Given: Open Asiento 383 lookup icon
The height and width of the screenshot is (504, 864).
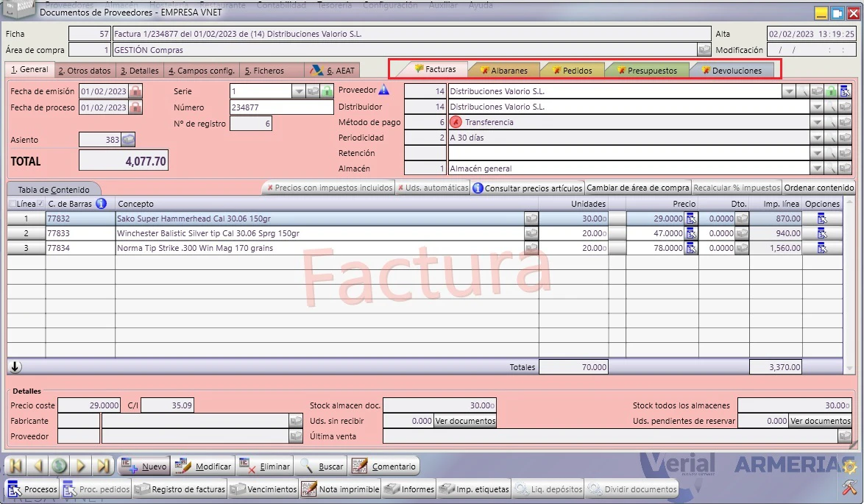Looking at the screenshot, I should [x=128, y=140].
